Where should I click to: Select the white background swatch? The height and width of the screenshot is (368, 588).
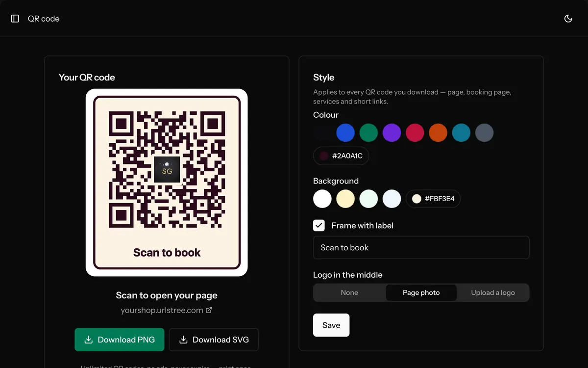pyautogui.click(x=322, y=199)
